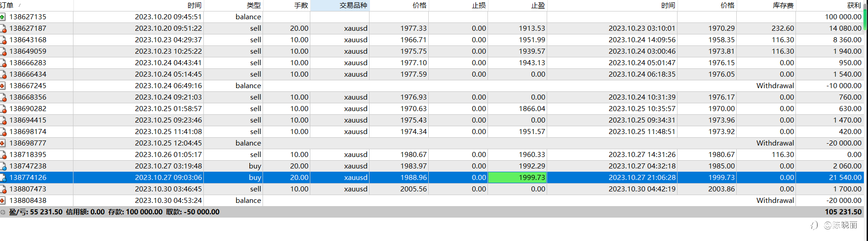Click the open time 2023.10.26 01:05:17

click(x=168, y=155)
